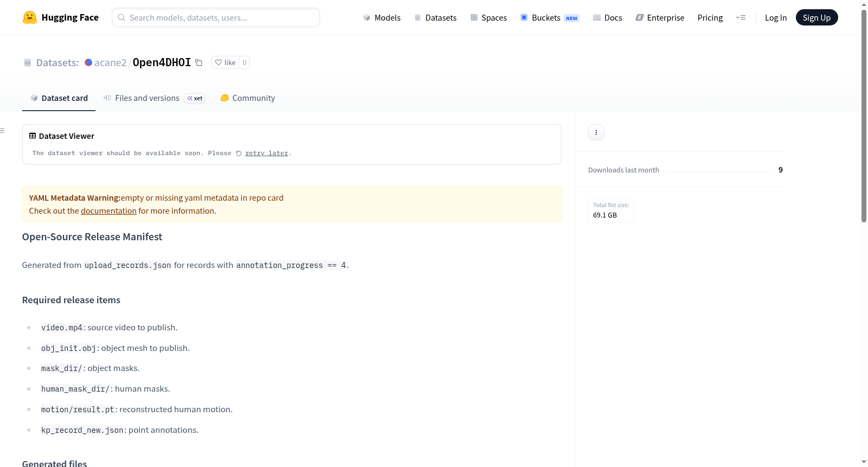View the Pricing page

(x=710, y=17)
